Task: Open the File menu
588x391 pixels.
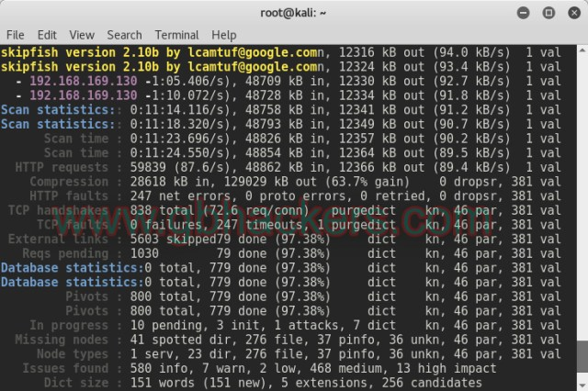Action: [16, 35]
